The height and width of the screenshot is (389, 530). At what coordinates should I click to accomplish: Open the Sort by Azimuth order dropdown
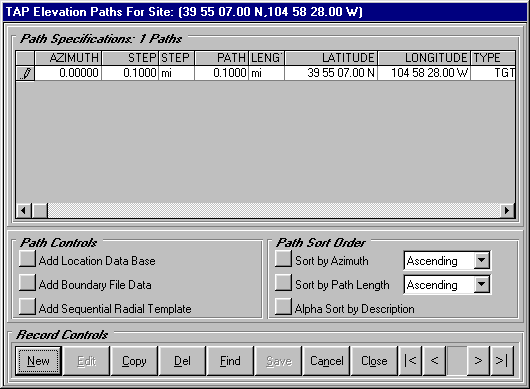click(x=482, y=261)
